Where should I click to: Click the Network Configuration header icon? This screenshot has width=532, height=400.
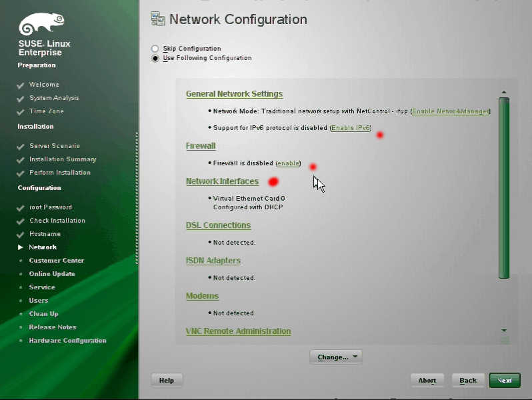tap(158, 19)
